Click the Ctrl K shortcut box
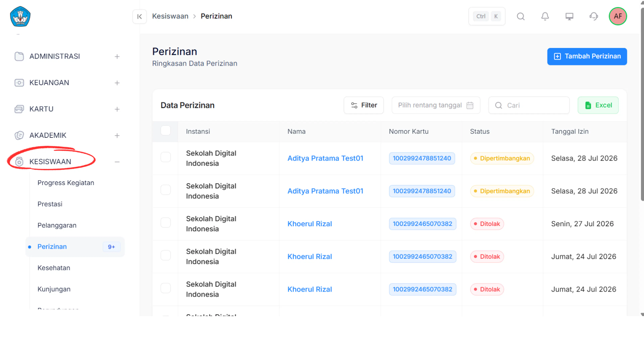 tap(487, 16)
